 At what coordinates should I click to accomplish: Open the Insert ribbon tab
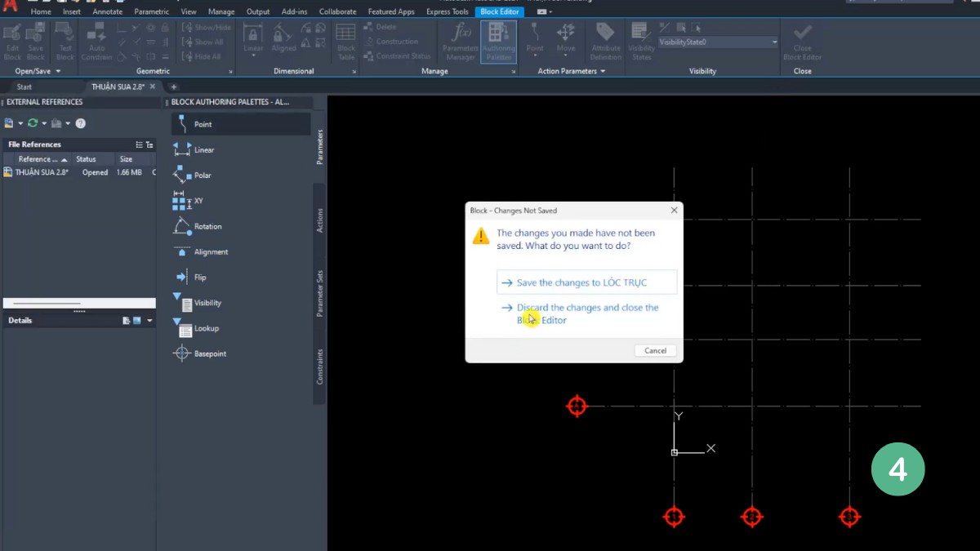tap(72, 12)
